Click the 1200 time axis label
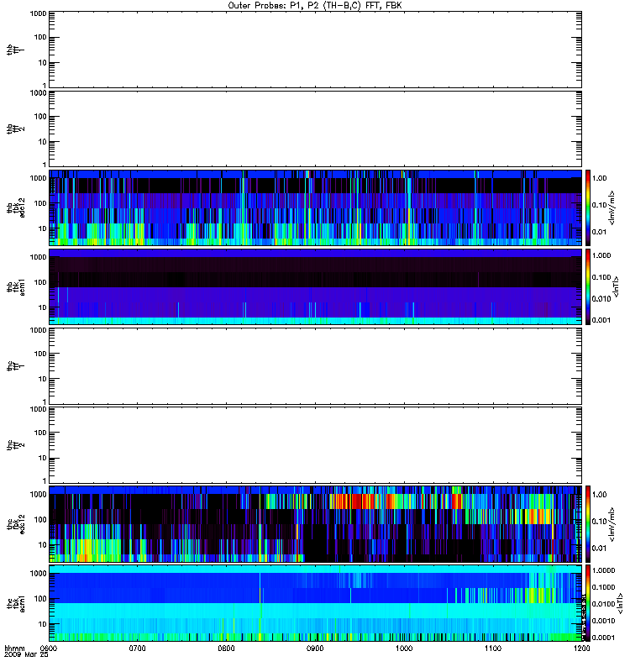 click(x=581, y=648)
